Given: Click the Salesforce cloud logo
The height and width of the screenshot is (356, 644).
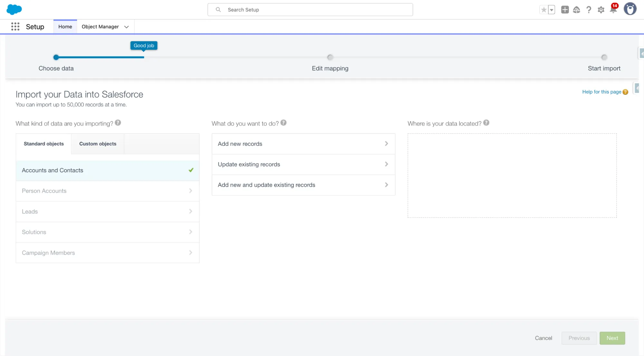Looking at the screenshot, I should coord(14,9).
